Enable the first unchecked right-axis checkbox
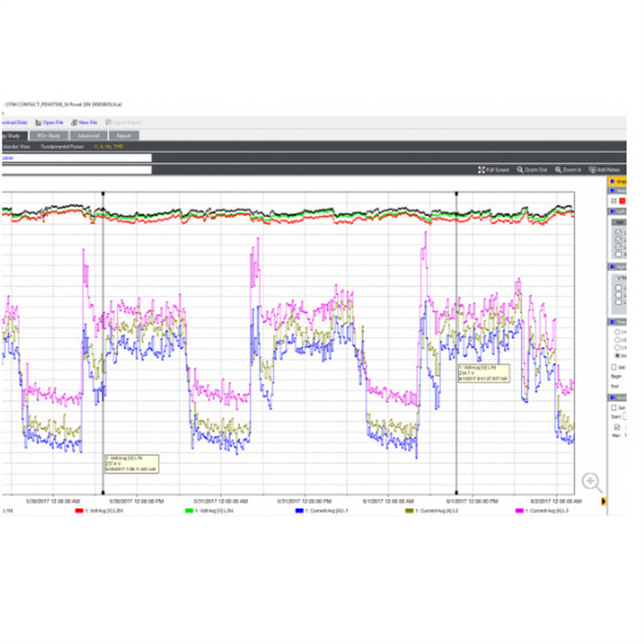The width and height of the screenshot is (644, 644). (618, 288)
